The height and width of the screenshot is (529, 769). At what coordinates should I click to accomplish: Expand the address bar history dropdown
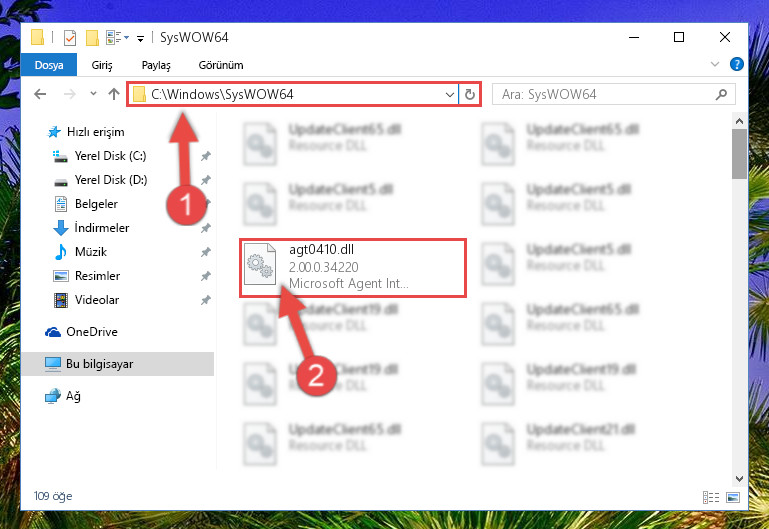449,94
